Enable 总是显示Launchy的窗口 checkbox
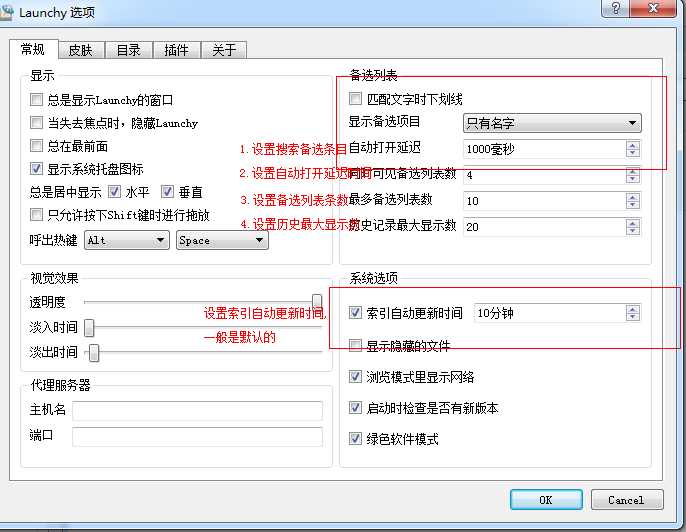 click(x=36, y=100)
